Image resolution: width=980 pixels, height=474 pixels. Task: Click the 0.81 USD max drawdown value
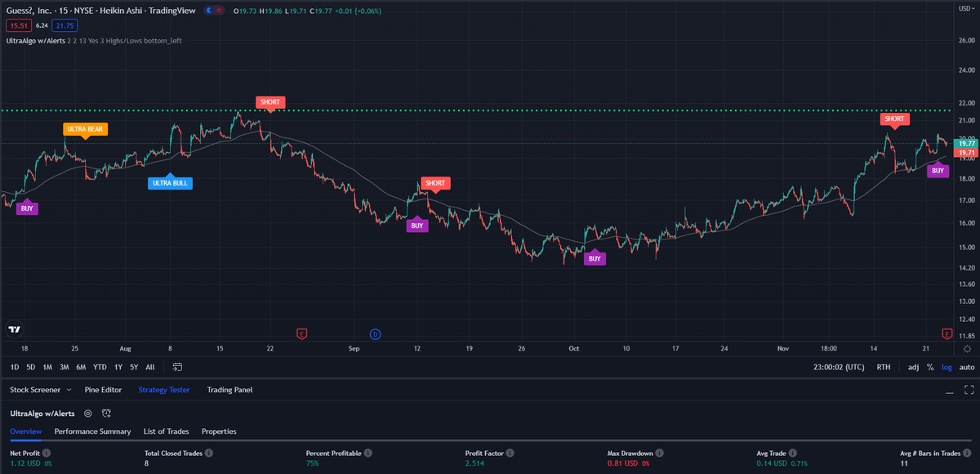(x=622, y=463)
